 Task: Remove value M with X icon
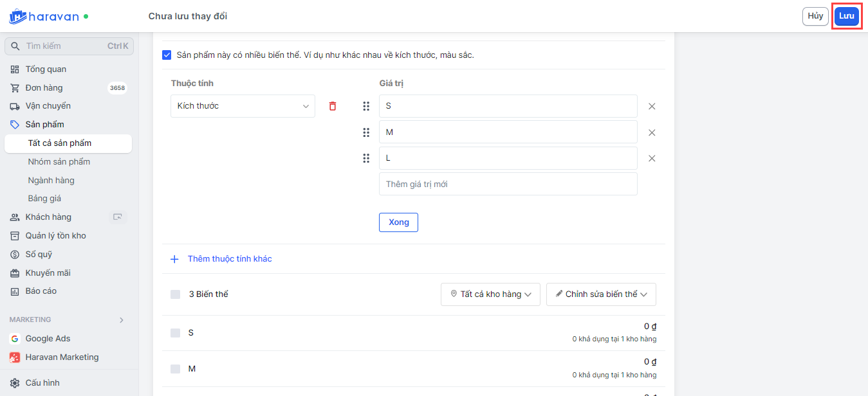tap(652, 132)
